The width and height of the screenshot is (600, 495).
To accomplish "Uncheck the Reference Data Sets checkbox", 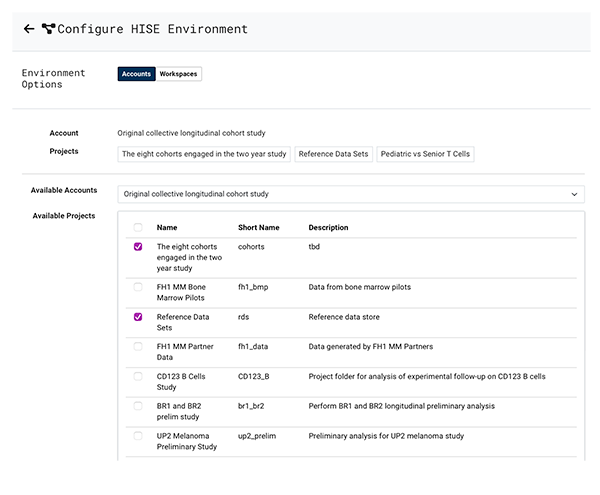I will coord(138,317).
